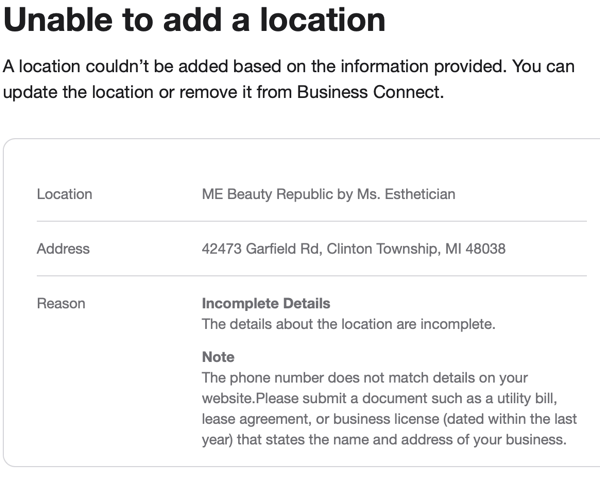Click the 'name and address of your business' line
The image size is (600, 496).
pyautogui.click(x=384, y=440)
